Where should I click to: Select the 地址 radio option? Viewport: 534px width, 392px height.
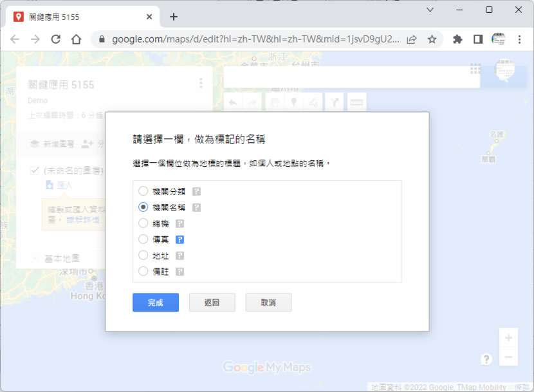click(x=143, y=255)
